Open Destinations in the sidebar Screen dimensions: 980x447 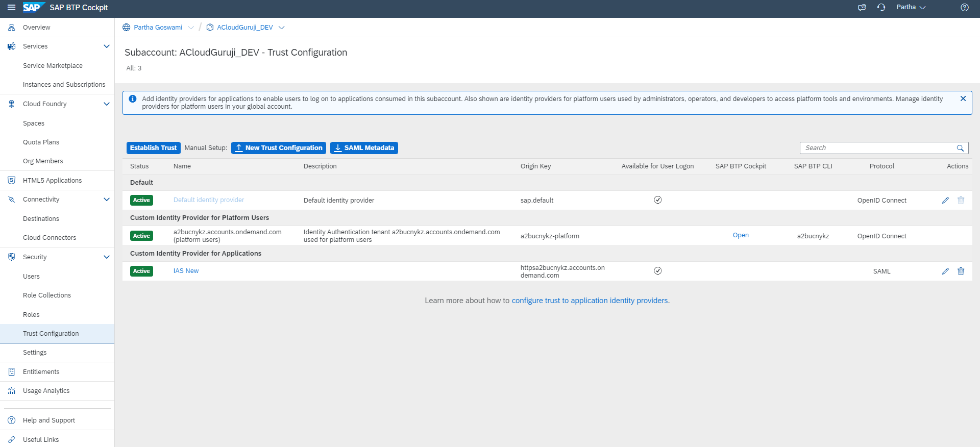point(41,219)
